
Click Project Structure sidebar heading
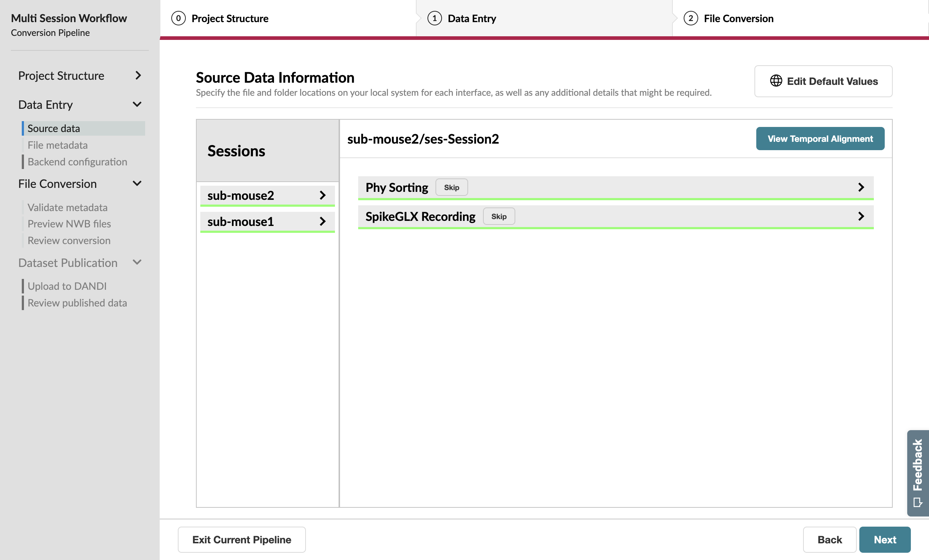point(61,75)
